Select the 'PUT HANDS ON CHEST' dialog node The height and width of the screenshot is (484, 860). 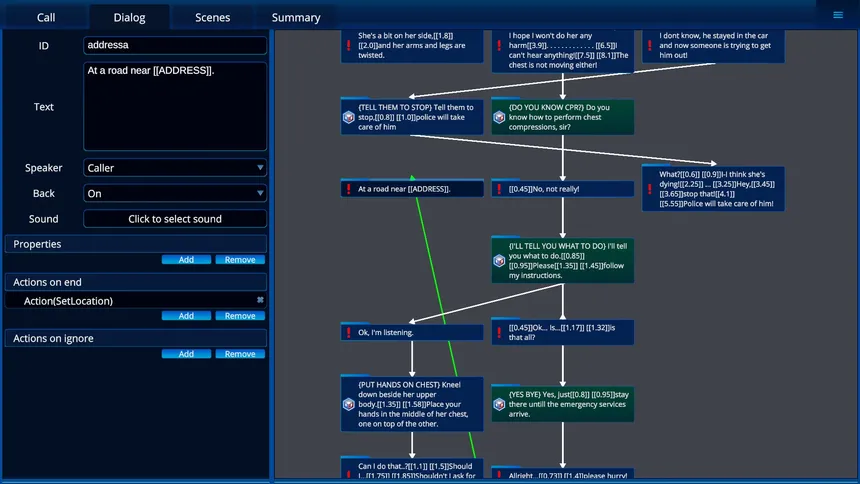point(412,404)
